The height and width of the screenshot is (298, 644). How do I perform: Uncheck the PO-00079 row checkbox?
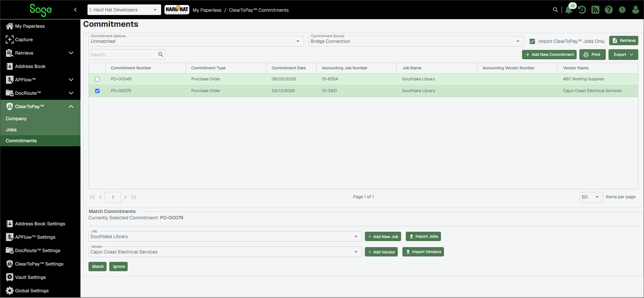[x=97, y=91]
